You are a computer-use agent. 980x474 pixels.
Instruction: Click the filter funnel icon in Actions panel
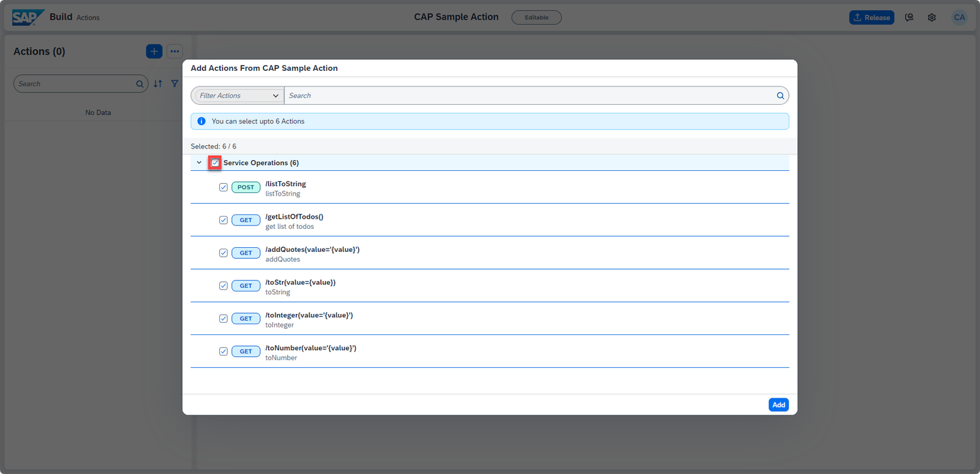pos(175,84)
